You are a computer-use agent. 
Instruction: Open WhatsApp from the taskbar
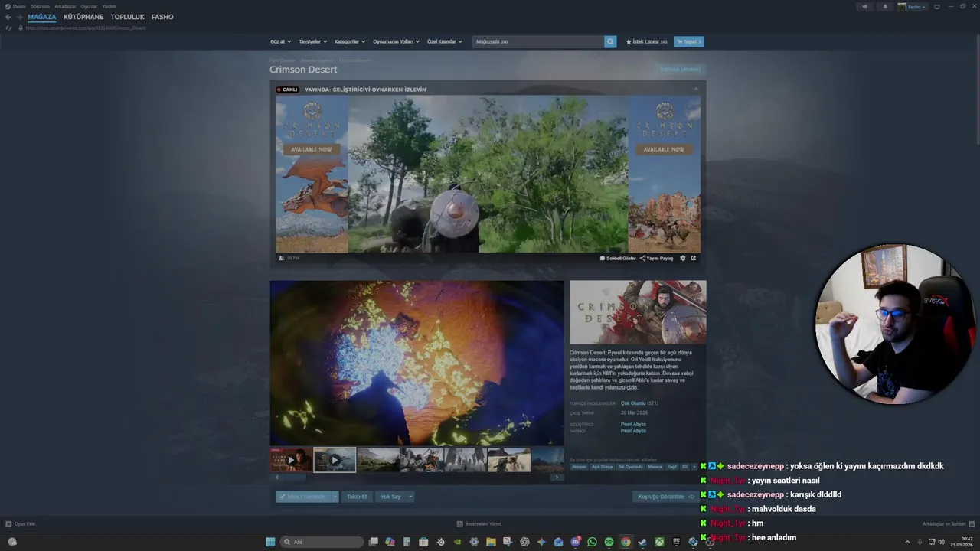[x=593, y=542]
